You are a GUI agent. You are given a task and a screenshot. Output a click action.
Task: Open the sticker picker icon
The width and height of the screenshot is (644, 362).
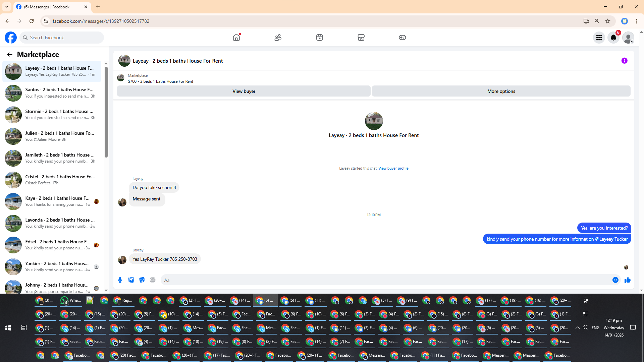142,280
